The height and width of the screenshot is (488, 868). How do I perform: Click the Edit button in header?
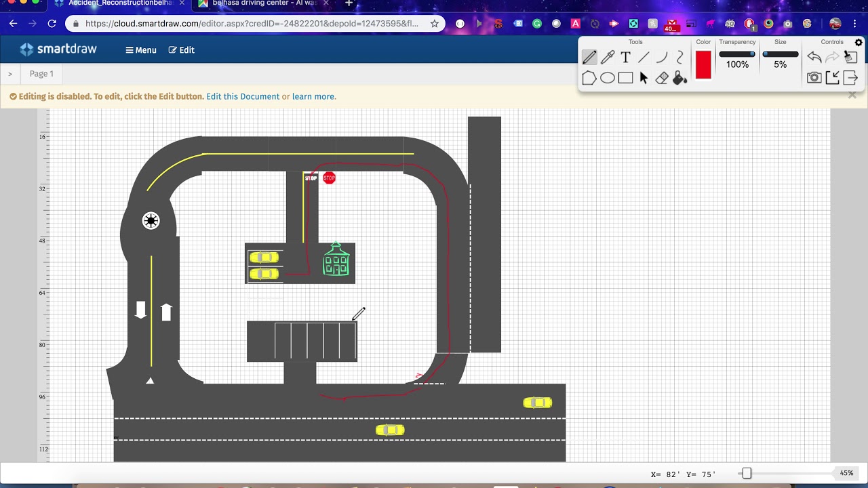pos(182,50)
